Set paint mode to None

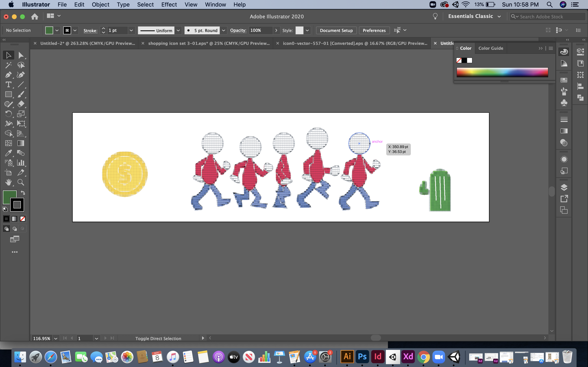[x=23, y=219]
